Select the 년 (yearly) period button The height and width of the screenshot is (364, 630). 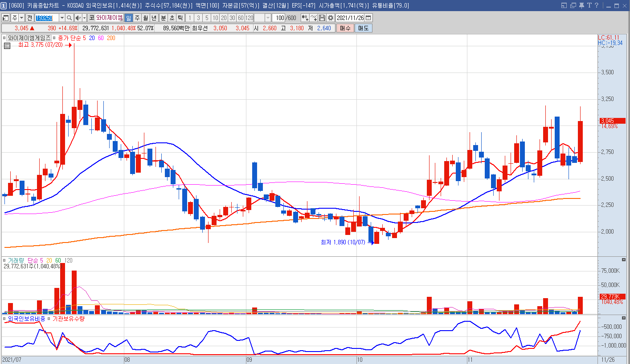click(x=154, y=18)
